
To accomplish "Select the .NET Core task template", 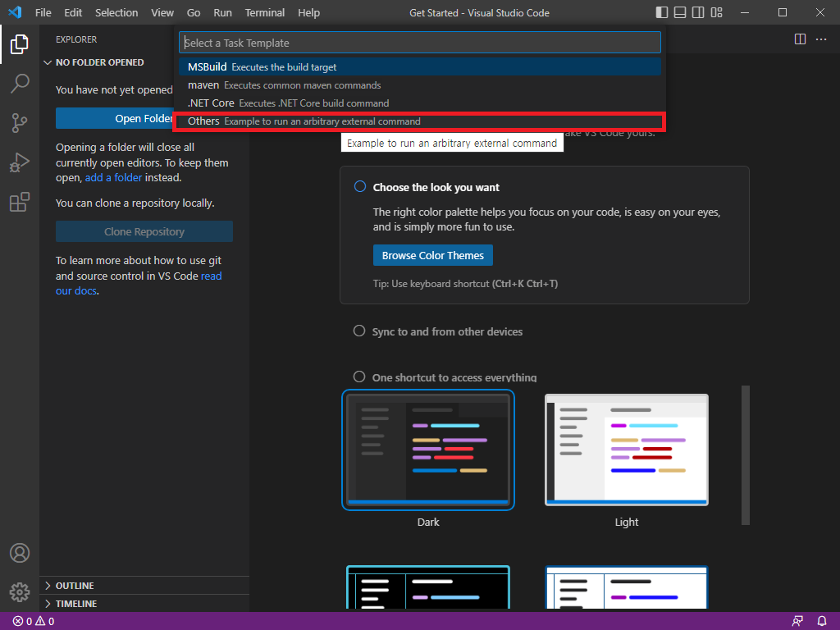I will point(419,103).
